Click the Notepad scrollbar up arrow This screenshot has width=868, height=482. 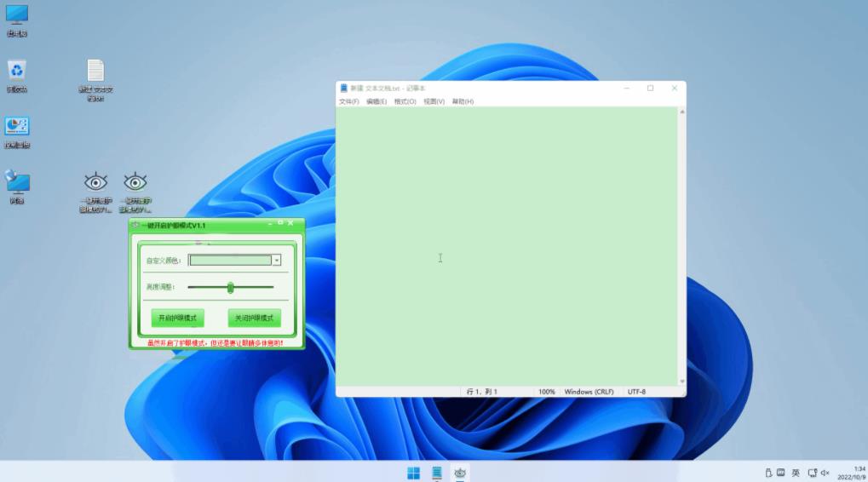pos(682,112)
